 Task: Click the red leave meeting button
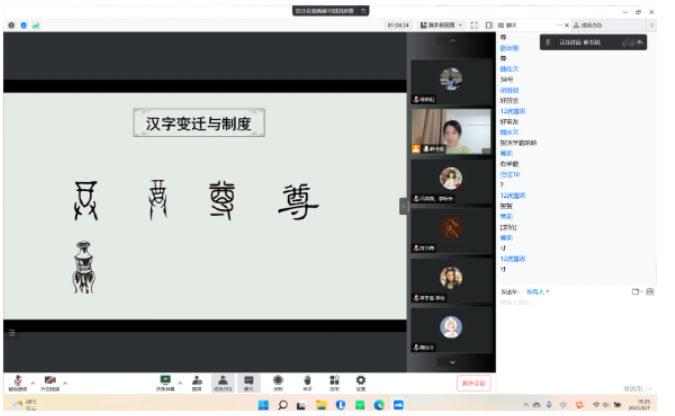(473, 382)
